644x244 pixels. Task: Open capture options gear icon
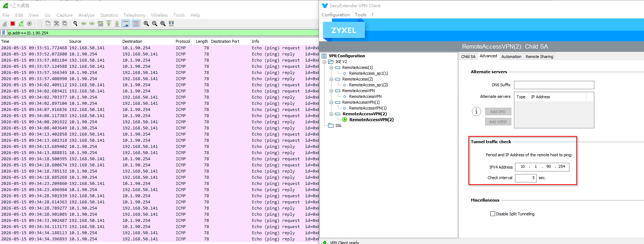pos(29,24)
